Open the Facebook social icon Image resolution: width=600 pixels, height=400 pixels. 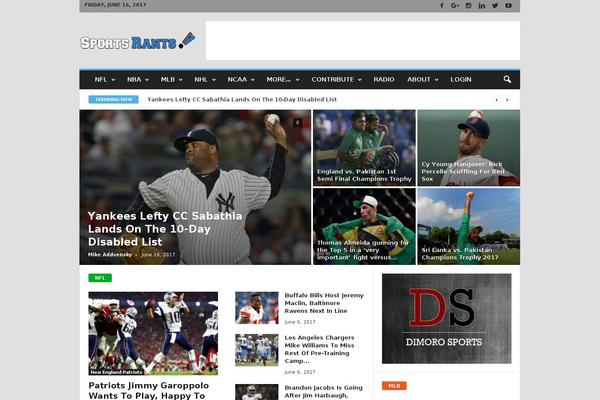pyautogui.click(x=442, y=5)
